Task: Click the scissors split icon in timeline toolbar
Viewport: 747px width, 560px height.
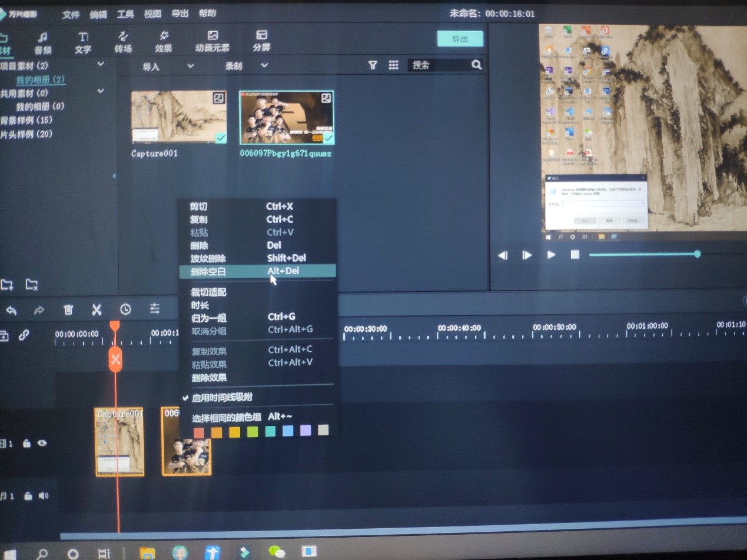Action: coord(97,309)
